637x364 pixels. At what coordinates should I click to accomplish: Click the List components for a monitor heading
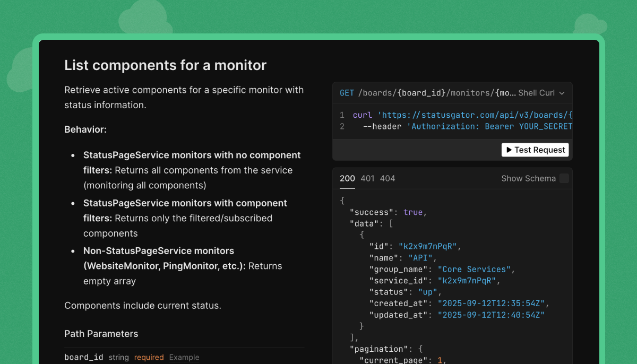click(x=165, y=65)
